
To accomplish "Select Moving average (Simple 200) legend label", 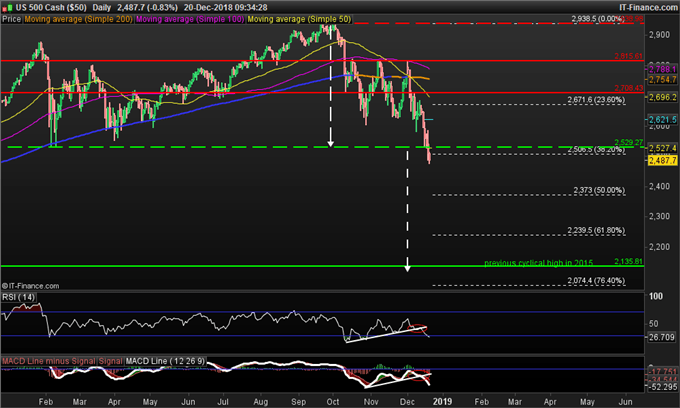I will (x=78, y=19).
